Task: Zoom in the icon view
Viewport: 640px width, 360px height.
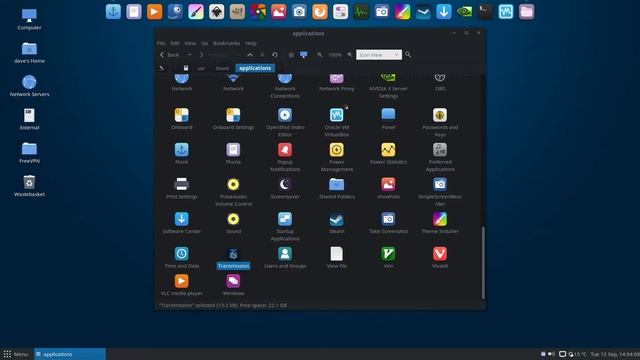Action: click(x=350, y=55)
